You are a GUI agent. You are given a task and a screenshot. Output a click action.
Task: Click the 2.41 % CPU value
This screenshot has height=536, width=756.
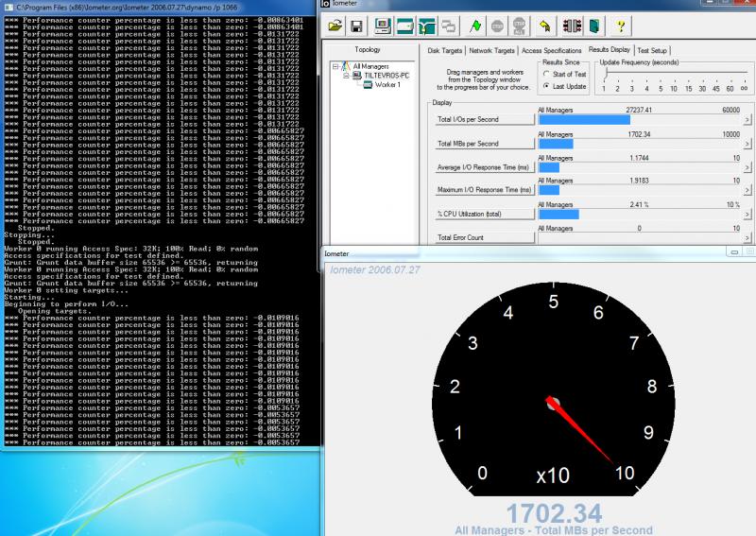point(639,204)
